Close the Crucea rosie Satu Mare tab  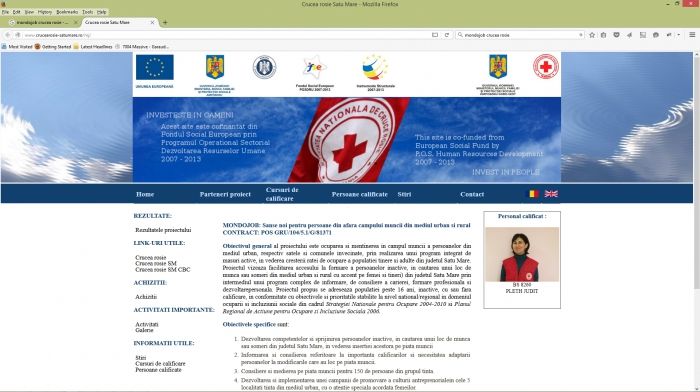tap(152, 22)
